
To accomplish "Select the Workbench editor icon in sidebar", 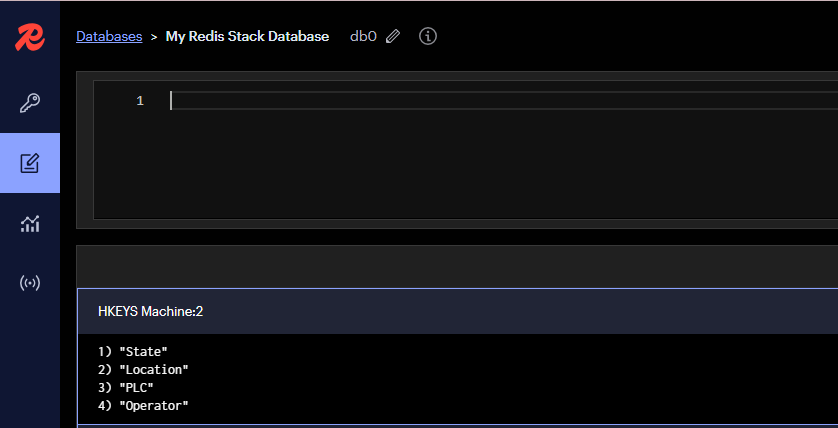I will (x=30, y=163).
